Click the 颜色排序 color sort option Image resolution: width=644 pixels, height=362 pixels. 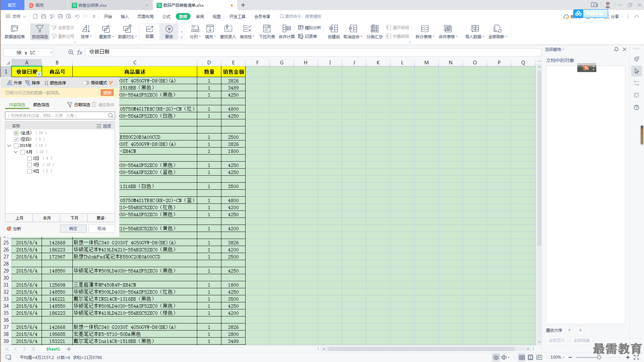pyautogui.click(x=55, y=83)
